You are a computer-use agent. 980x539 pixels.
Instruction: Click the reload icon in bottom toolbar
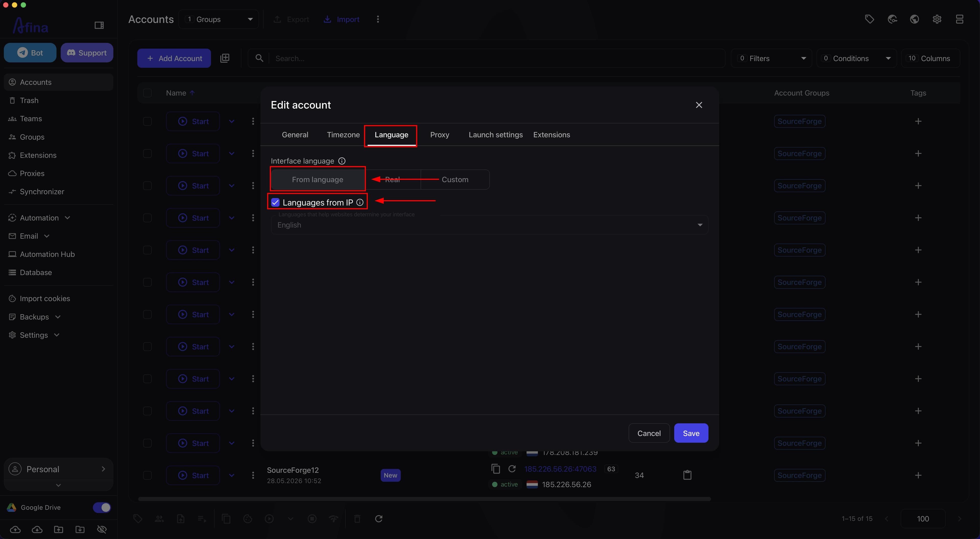click(378, 518)
